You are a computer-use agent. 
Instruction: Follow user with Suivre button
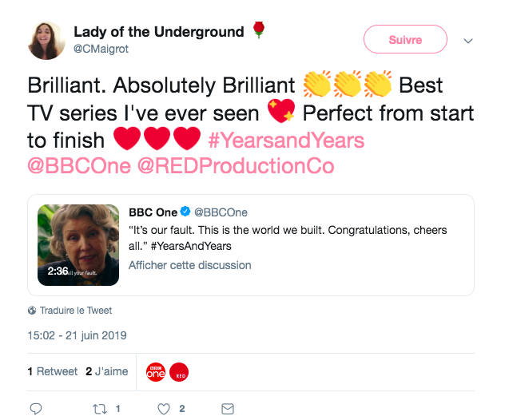pos(405,39)
